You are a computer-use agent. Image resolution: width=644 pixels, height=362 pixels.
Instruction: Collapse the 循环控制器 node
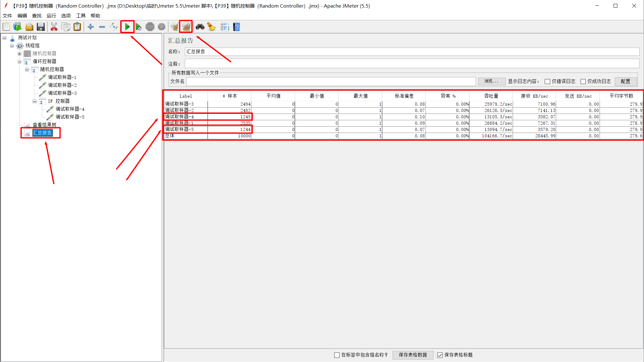click(x=20, y=62)
